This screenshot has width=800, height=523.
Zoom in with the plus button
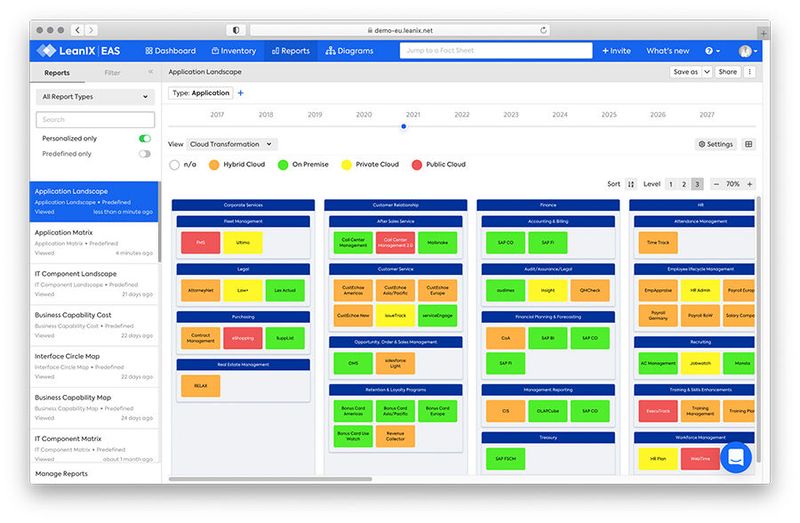[x=749, y=184]
